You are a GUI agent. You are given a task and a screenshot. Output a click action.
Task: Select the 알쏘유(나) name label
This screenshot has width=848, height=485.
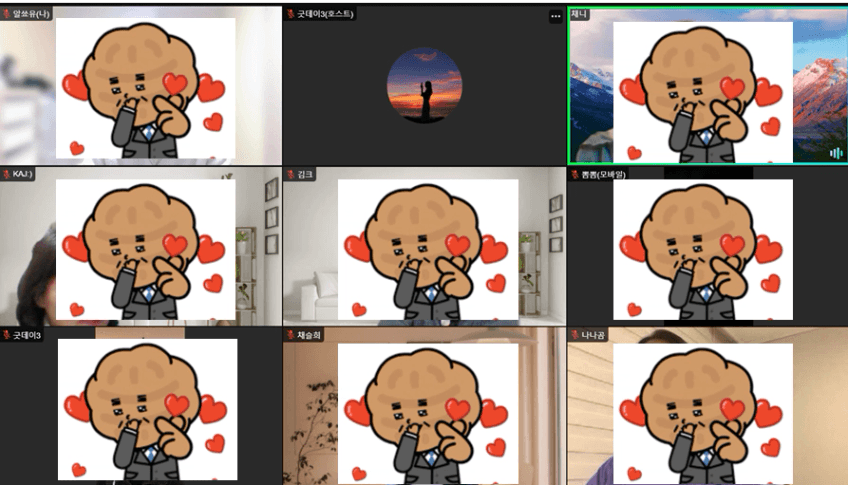click(x=31, y=14)
